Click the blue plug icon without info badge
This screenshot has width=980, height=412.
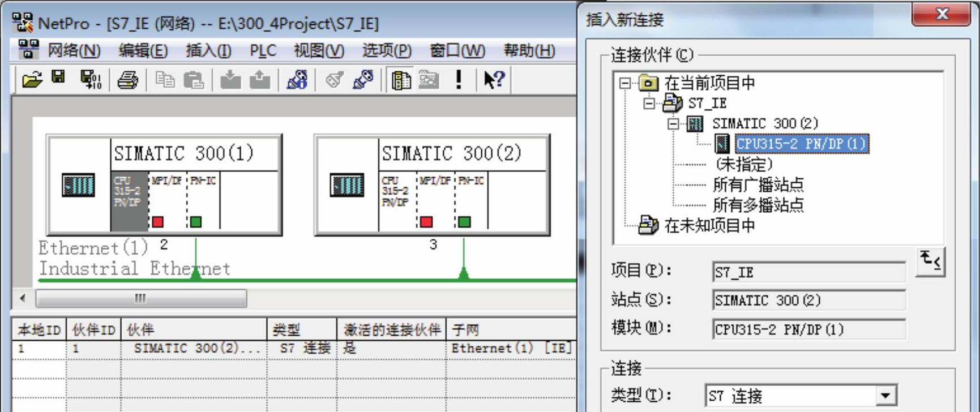point(363,80)
